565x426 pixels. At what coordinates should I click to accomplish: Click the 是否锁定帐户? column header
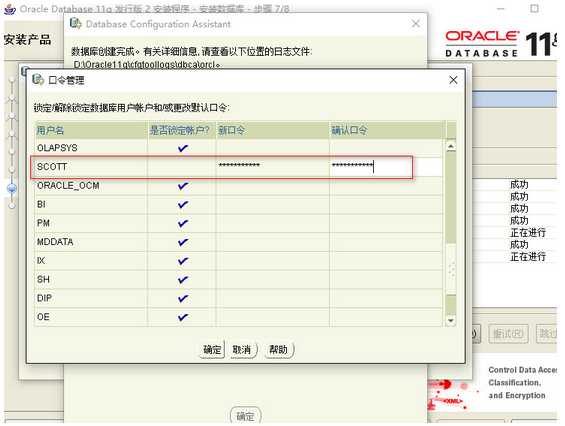182,130
